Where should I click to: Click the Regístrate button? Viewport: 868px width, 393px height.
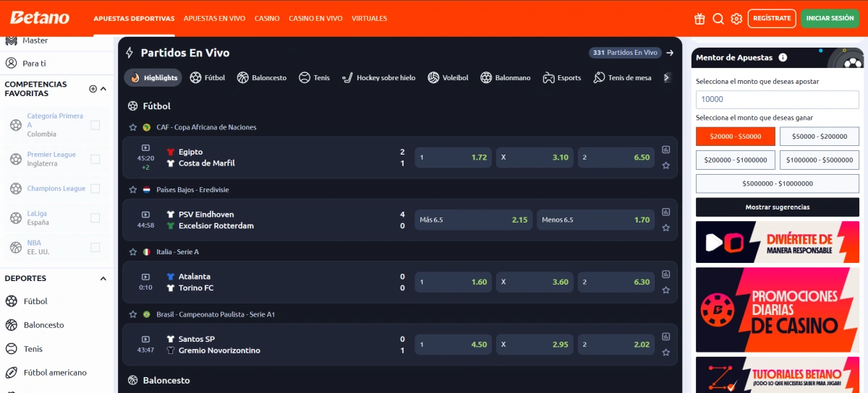point(772,19)
